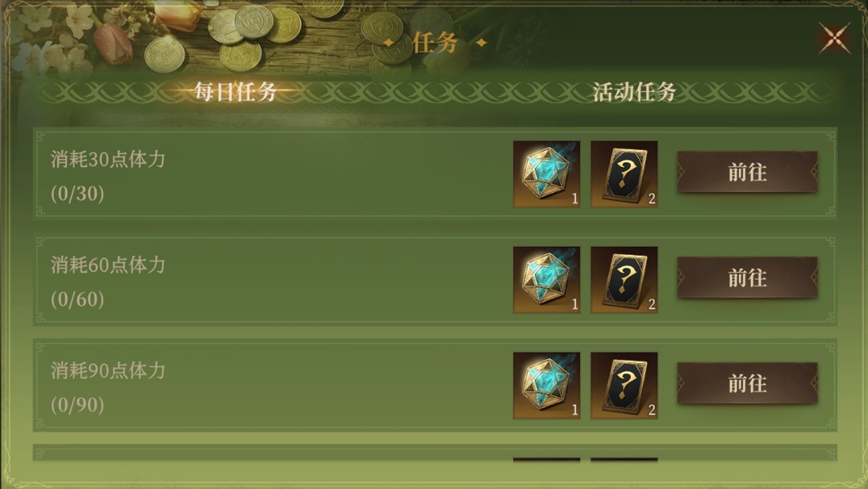Select the 消耗60点体力 task row
The height and width of the screenshot is (489, 868).
(x=435, y=280)
